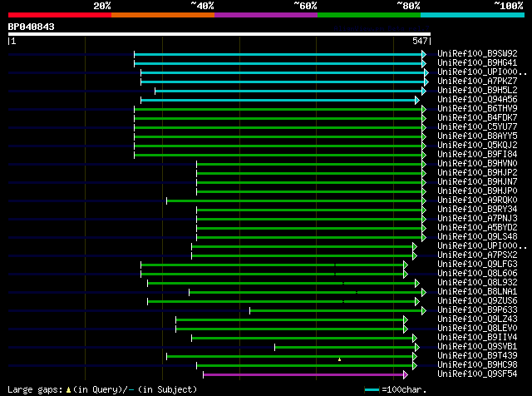This screenshot has height=396, width=532.
Task: Click the yellow query-gap triangle in legend
Action: point(68,390)
